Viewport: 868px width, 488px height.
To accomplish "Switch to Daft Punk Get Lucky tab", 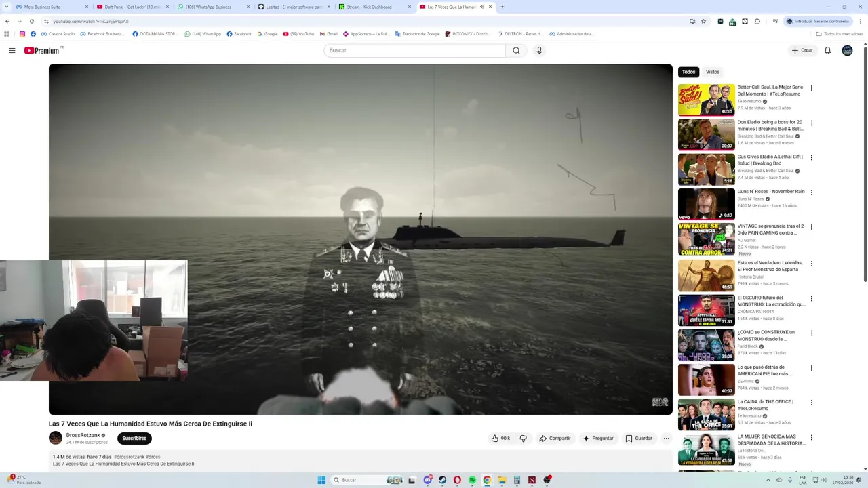I will point(131,7).
